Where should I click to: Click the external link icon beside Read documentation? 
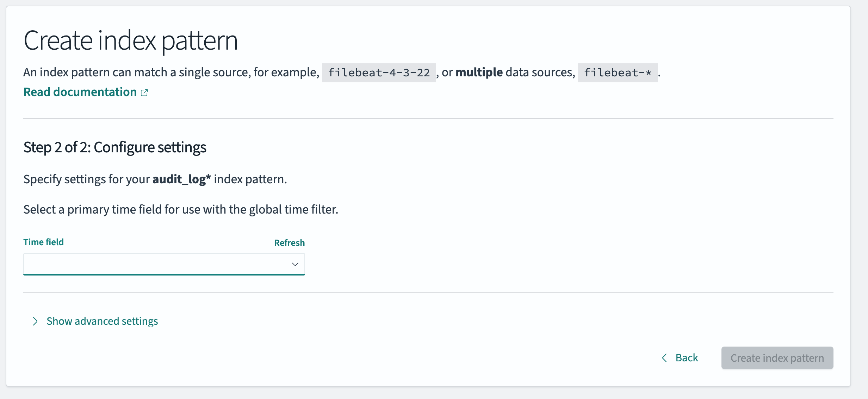point(144,93)
